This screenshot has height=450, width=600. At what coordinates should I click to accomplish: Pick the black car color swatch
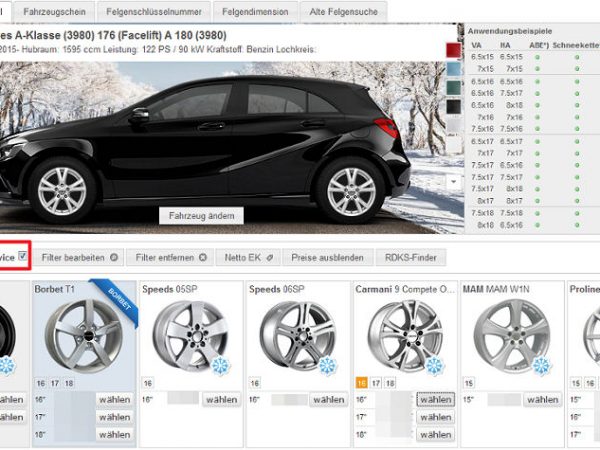coord(454,106)
